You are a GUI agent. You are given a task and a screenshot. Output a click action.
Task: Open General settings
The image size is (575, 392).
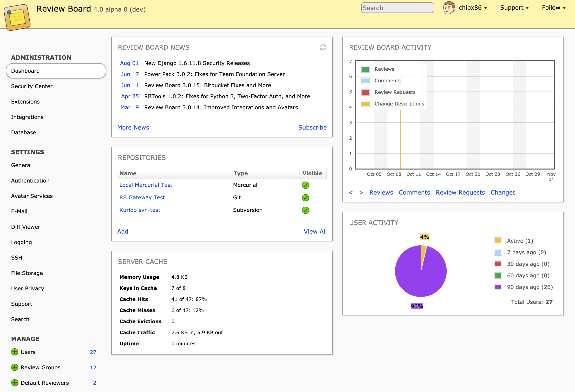coord(21,165)
